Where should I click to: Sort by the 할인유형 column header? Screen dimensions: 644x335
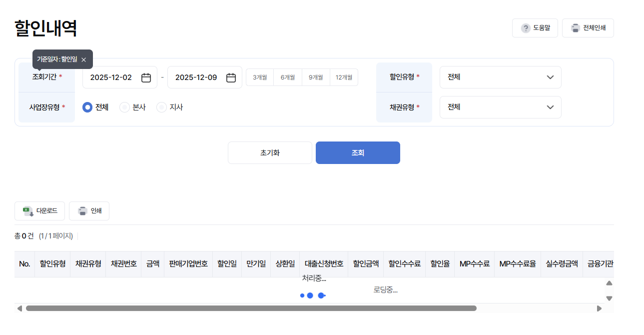52,264
